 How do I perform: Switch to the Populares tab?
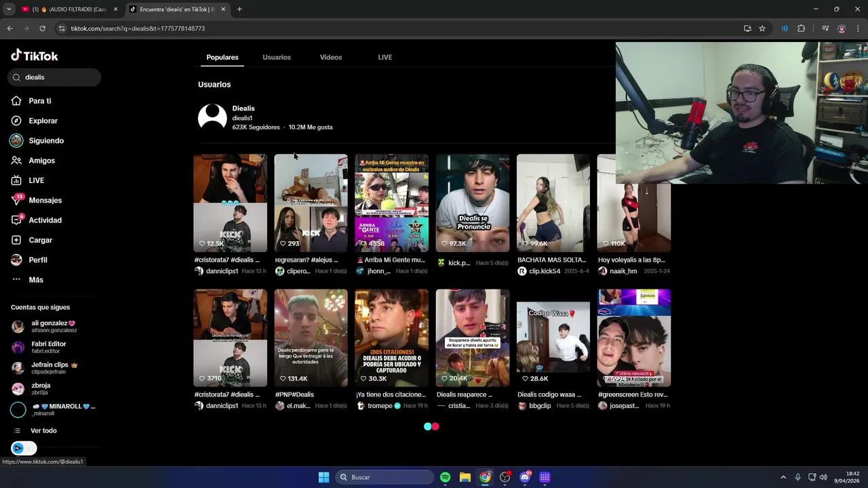(x=222, y=58)
